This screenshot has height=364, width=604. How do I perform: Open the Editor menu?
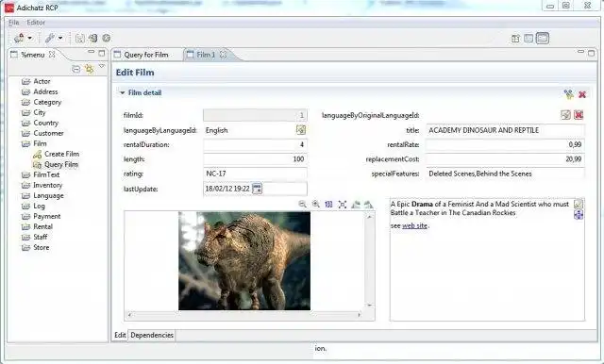click(36, 23)
